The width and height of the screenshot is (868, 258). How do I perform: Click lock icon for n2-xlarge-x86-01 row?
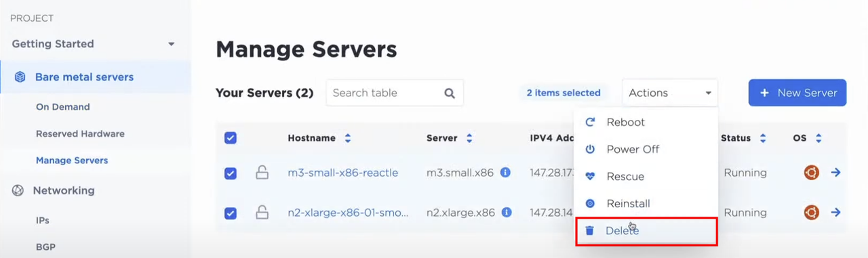pyautogui.click(x=262, y=213)
